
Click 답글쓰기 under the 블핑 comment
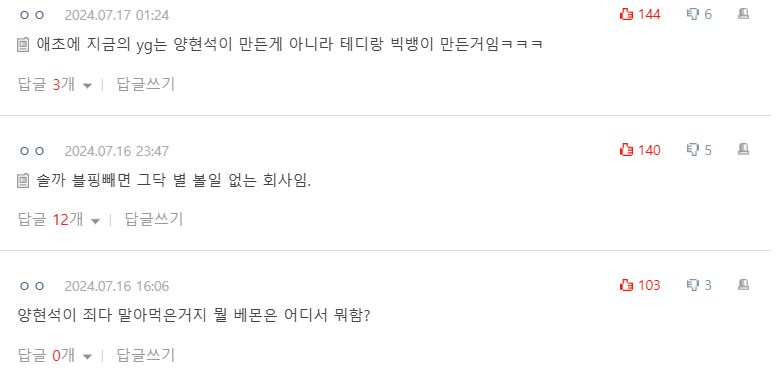154,219
